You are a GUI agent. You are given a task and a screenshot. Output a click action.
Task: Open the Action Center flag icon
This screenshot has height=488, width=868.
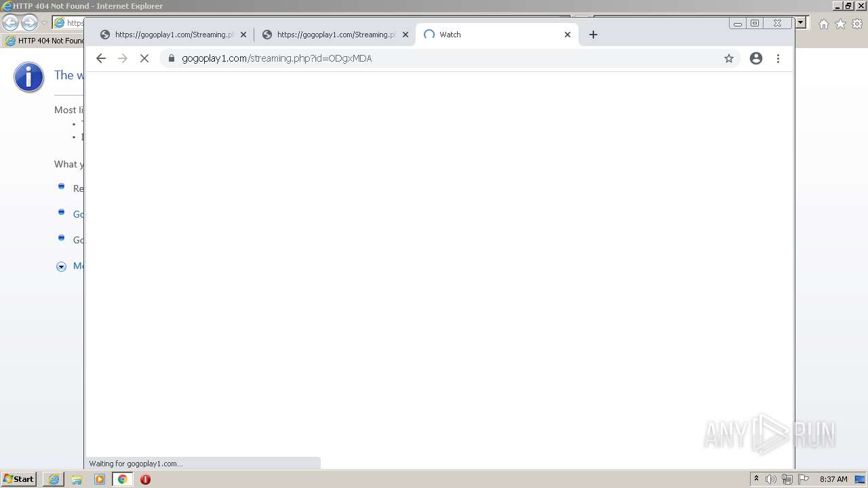point(804,479)
